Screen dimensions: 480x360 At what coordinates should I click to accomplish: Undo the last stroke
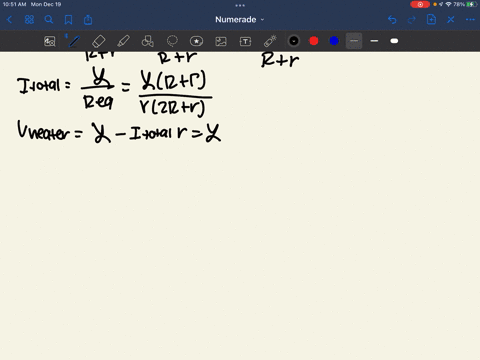pos(392,20)
